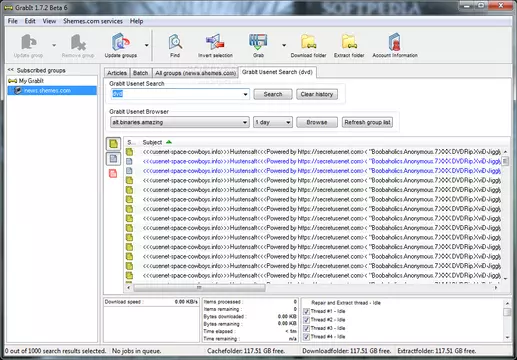The height and width of the screenshot is (360, 517).
Task: Open the Shemes.com services menu
Action: coord(93,21)
